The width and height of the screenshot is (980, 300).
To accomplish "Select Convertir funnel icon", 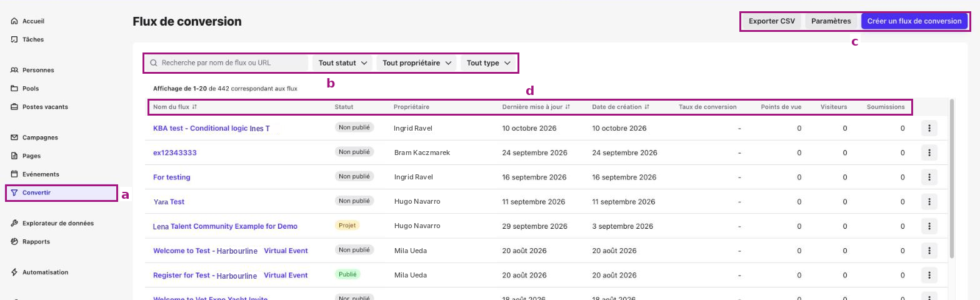I will (x=14, y=192).
